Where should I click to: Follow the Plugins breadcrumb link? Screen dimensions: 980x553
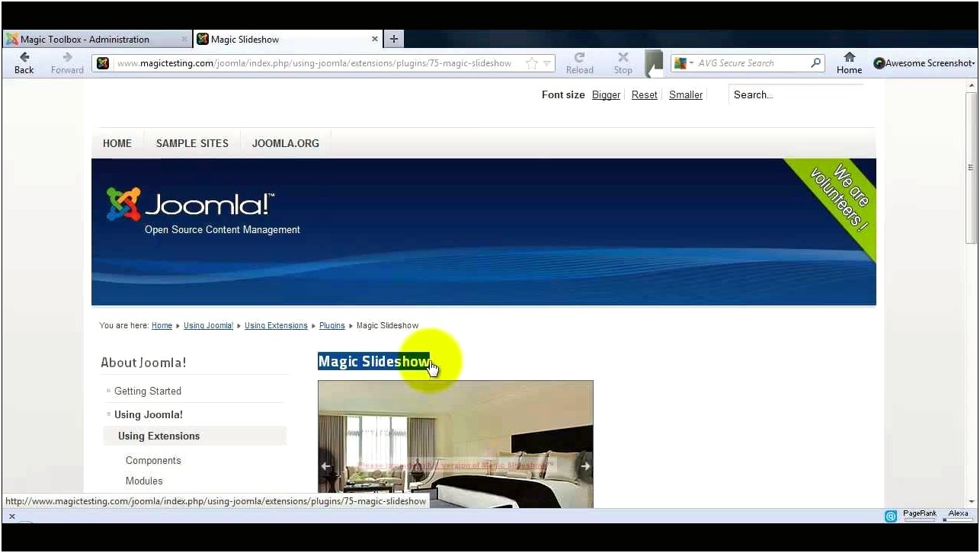coord(332,326)
